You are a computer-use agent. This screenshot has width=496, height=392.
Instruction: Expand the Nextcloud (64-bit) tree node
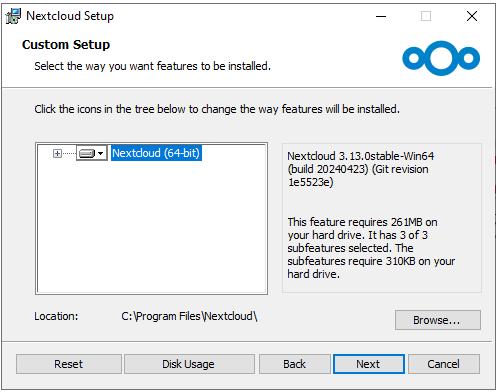pyautogui.click(x=57, y=153)
